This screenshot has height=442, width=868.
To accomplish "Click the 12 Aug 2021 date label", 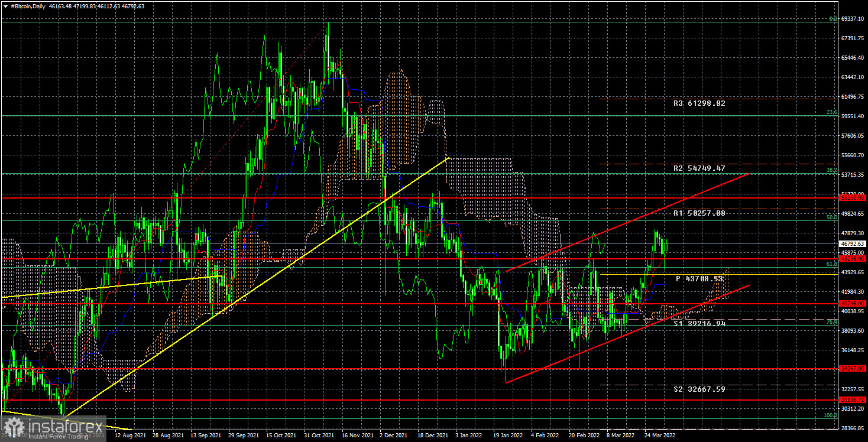I will [130, 435].
